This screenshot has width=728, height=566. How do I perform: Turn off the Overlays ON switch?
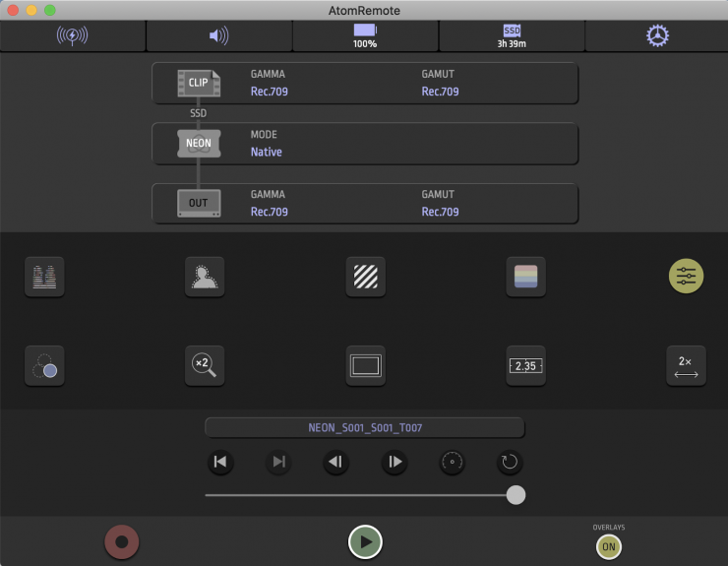[x=608, y=546]
